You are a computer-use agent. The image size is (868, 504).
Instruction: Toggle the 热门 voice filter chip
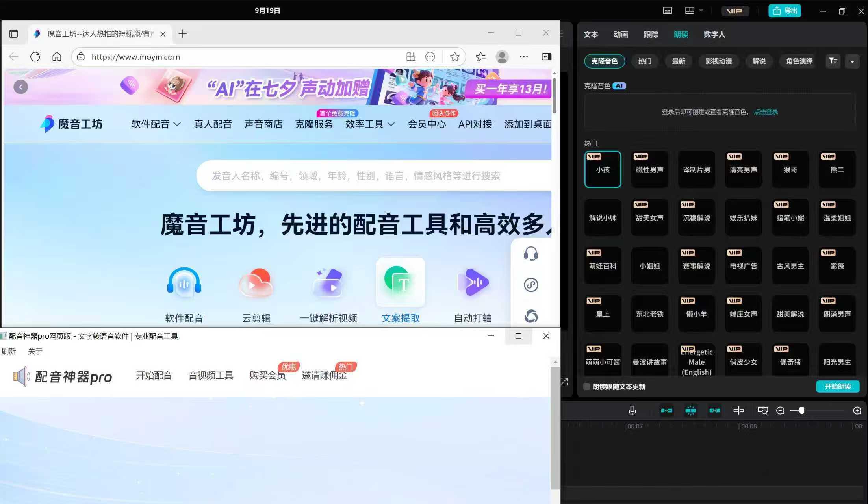tap(645, 61)
